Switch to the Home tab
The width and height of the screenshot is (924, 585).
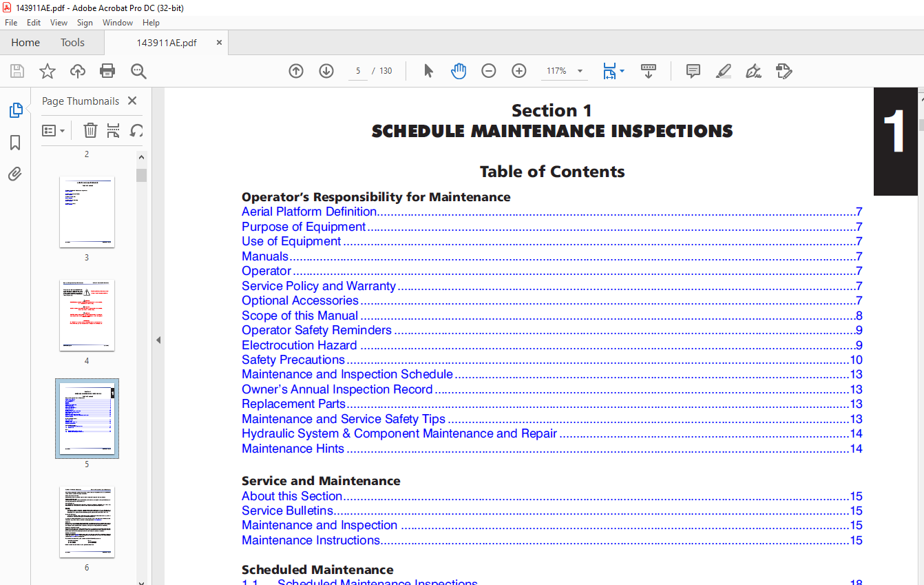[25, 43]
